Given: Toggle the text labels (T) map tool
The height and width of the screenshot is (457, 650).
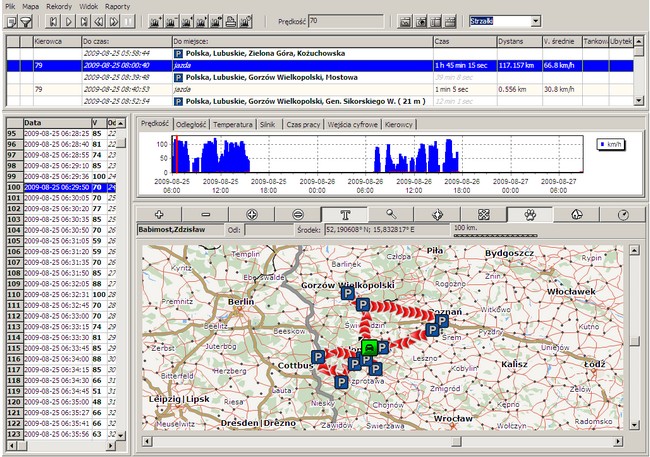Looking at the screenshot, I should point(344,214).
